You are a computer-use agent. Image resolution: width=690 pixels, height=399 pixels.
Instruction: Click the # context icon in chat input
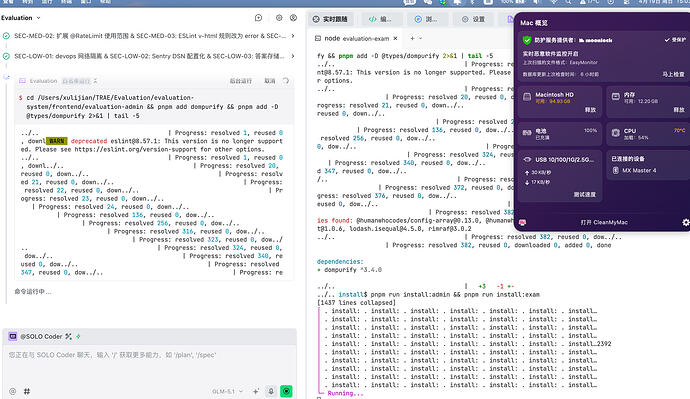point(27,391)
